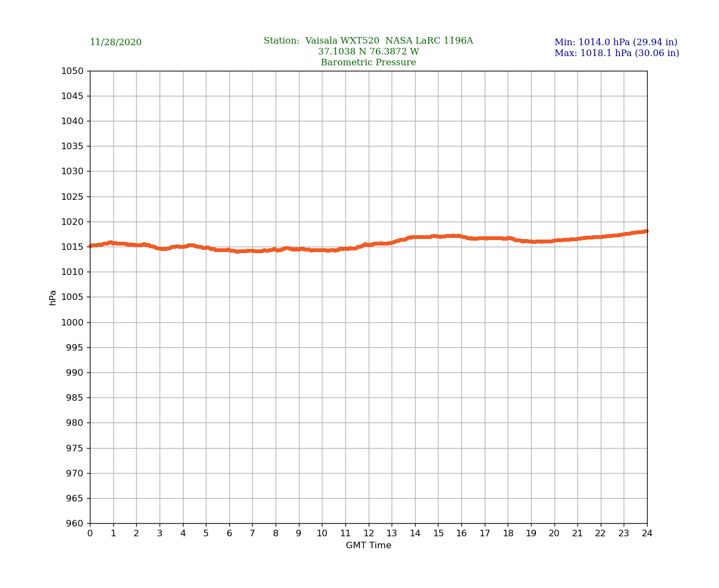Click the 12 hour x-axis tick label

(x=369, y=534)
